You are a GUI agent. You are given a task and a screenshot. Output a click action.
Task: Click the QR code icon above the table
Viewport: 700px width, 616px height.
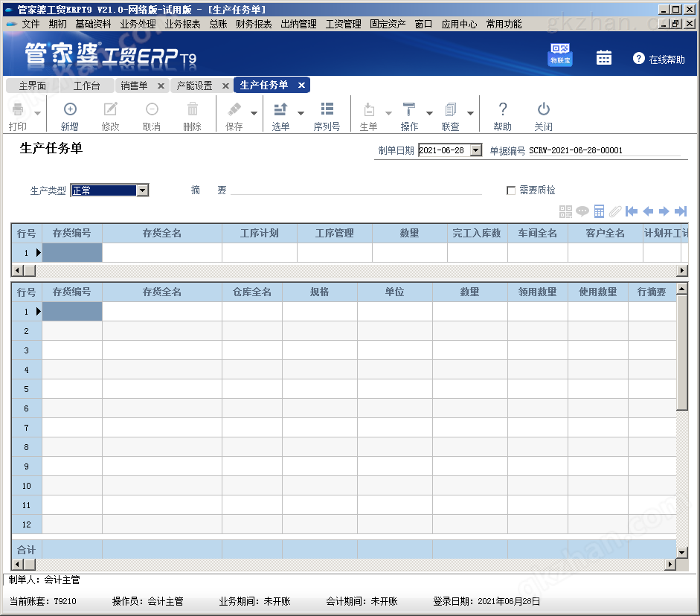(x=565, y=211)
